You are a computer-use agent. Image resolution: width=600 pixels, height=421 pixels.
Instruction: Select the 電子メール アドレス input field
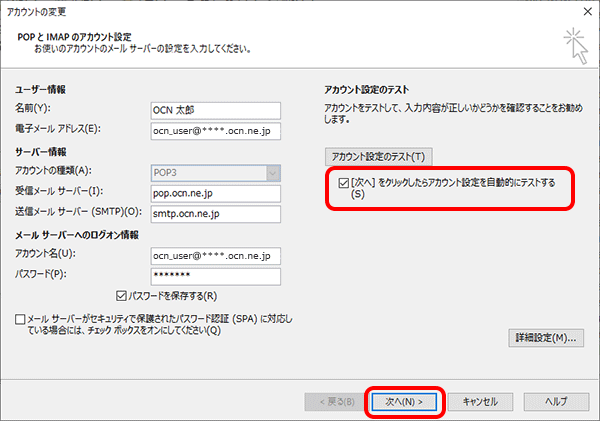pyautogui.click(x=215, y=128)
